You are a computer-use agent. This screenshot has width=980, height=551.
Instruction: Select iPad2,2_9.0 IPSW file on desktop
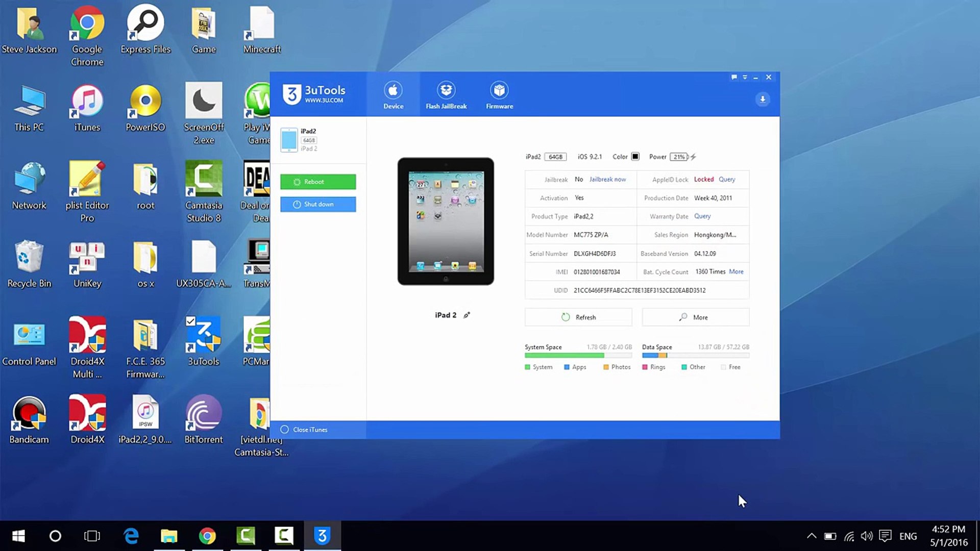pos(145,420)
